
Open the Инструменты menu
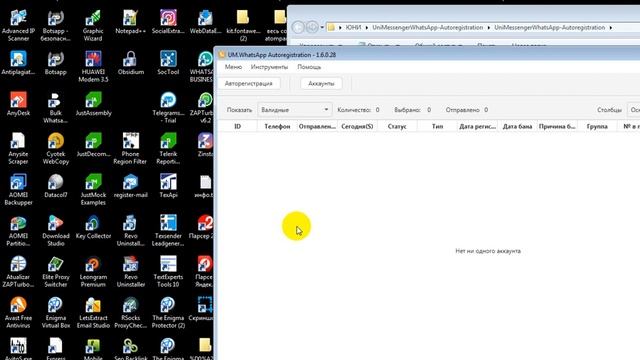(269, 67)
